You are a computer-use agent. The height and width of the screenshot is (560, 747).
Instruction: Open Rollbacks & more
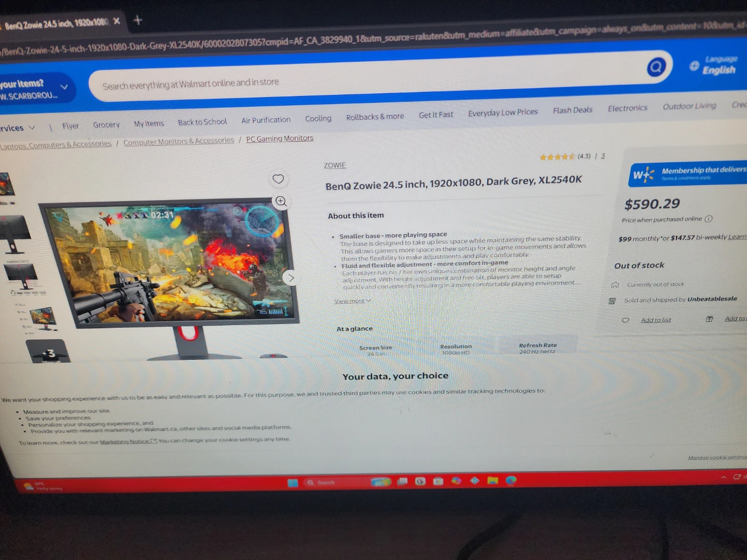click(375, 117)
